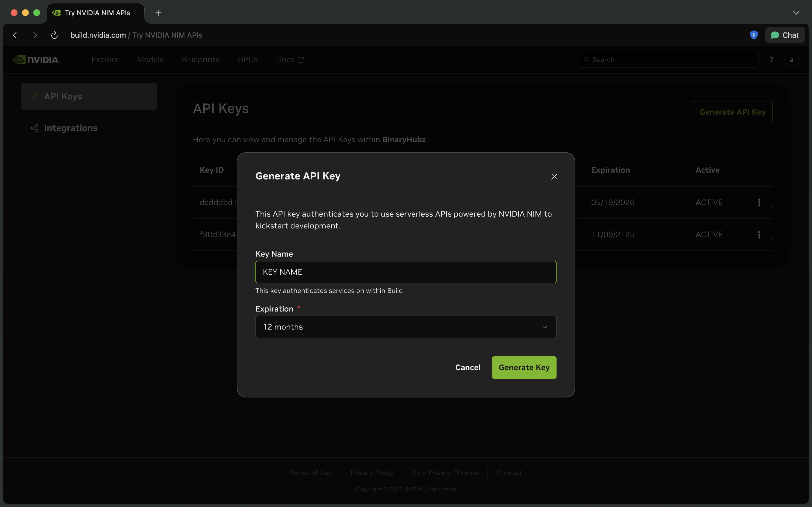Open the Chat feature in the browser toolbar
The height and width of the screenshot is (507, 812).
[785, 35]
